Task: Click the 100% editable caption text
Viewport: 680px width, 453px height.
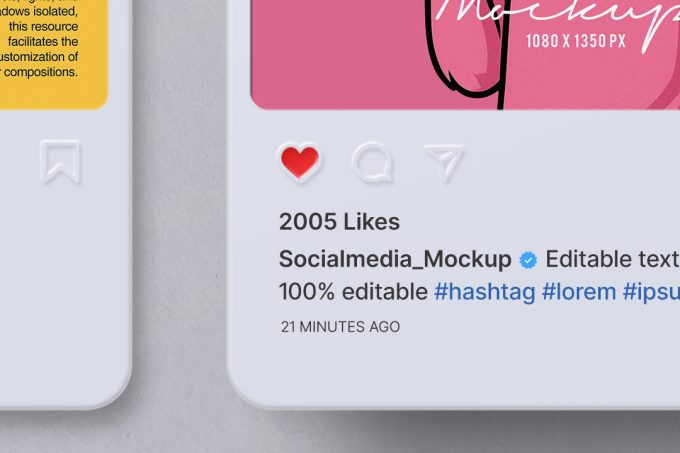Action: (353, 291)
